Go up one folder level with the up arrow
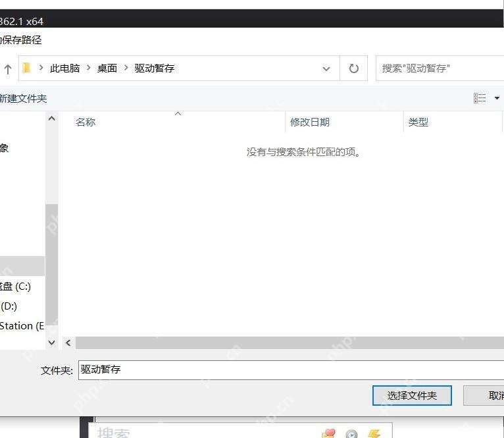Screen dimensions: 504x438 8,68
